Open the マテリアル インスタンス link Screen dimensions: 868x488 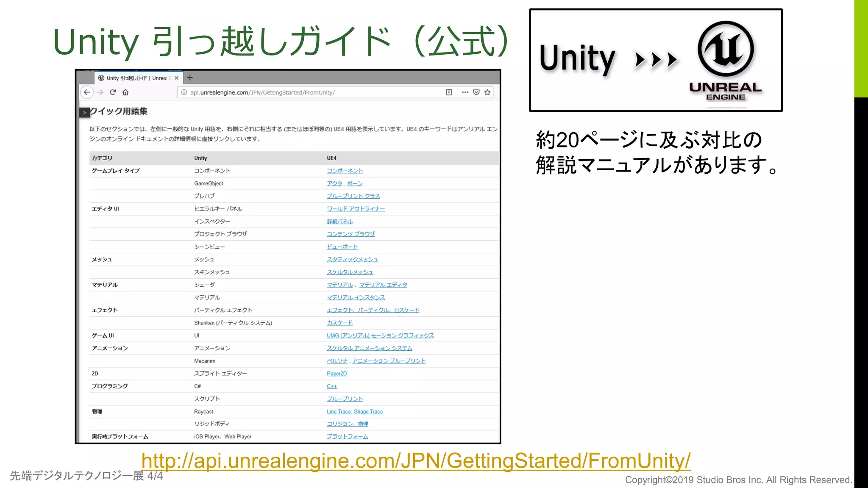[x=356, y=297]
